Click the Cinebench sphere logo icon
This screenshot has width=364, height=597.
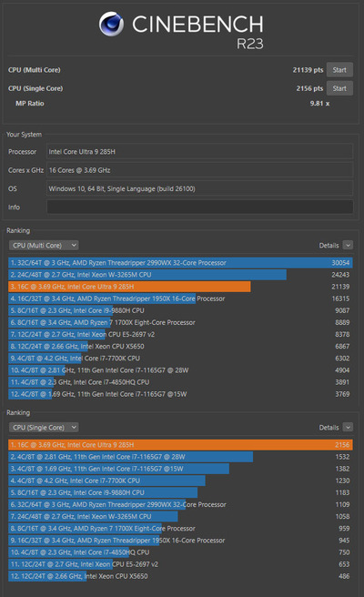click(111, 24)
